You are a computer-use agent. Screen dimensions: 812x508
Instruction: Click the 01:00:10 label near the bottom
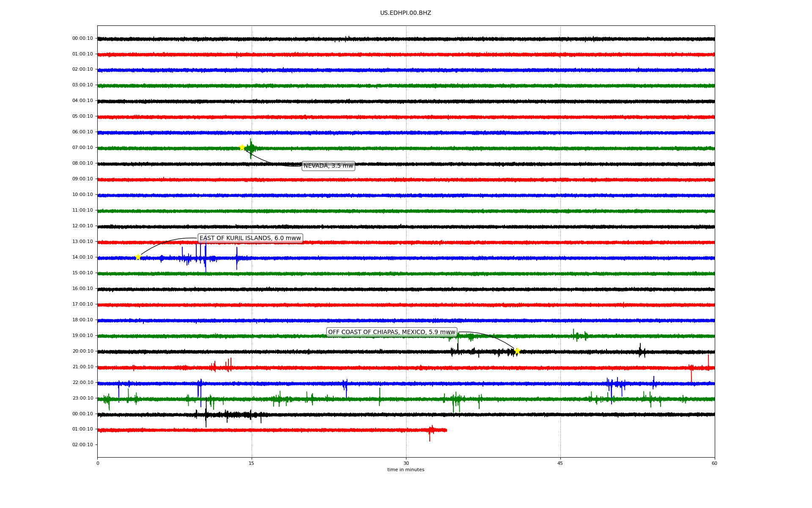82,429
